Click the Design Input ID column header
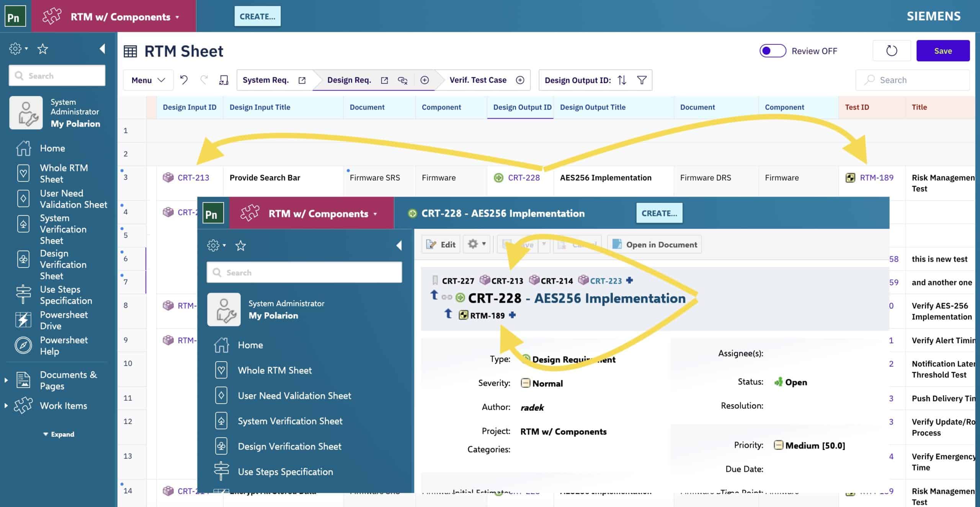The width and height of the screenshot is (980, 507). pyautogui.click(x=189, y=107)
